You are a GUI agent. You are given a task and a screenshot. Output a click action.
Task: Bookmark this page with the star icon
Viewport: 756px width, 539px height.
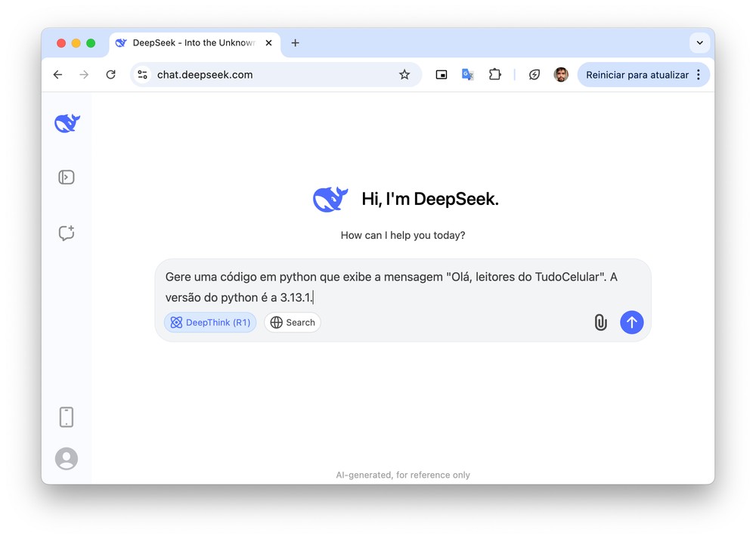pyautogui.click(x=404, y=75)
